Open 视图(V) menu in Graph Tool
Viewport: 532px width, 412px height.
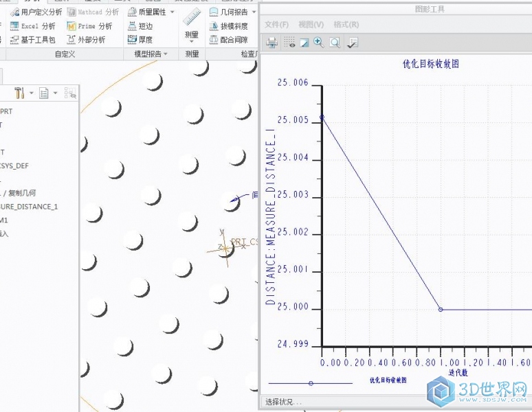click(311, 25)
